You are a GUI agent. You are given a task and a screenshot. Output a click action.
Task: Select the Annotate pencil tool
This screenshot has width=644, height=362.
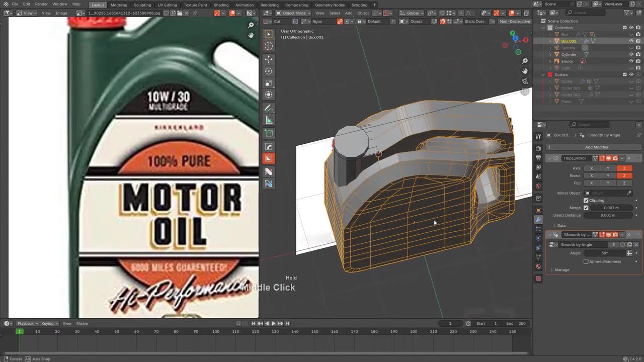[269, 109]
